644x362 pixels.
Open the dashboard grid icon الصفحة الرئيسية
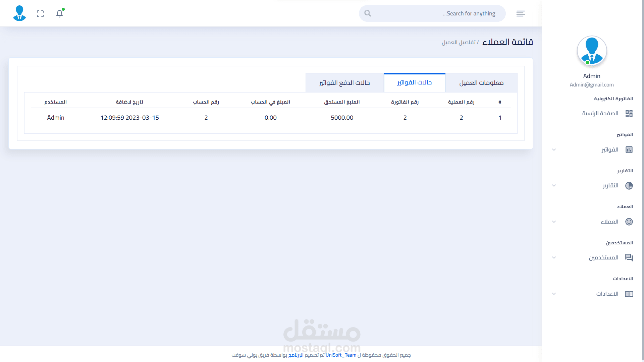pyautogui.click(x=629, y=114)
